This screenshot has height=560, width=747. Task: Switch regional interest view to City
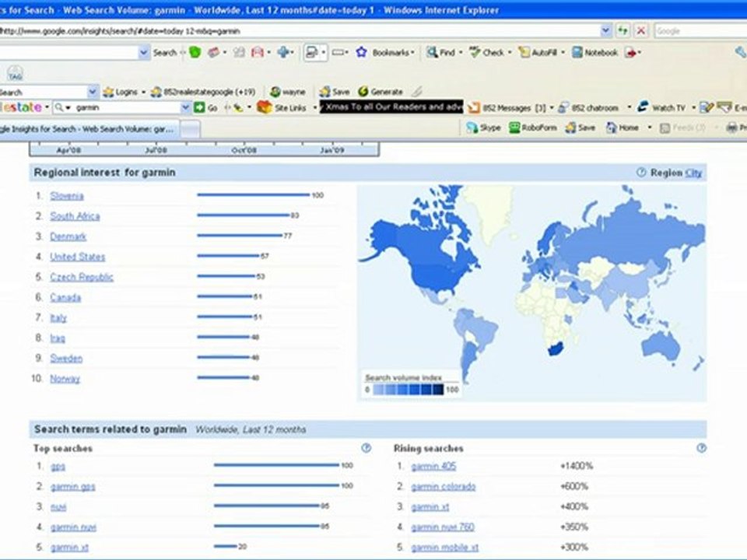click(693, 173)
